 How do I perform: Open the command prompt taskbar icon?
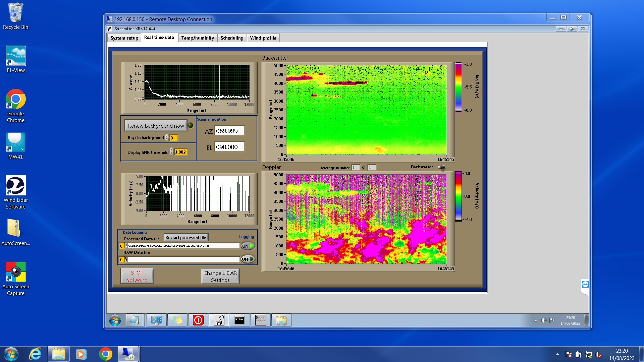point(239,320)
